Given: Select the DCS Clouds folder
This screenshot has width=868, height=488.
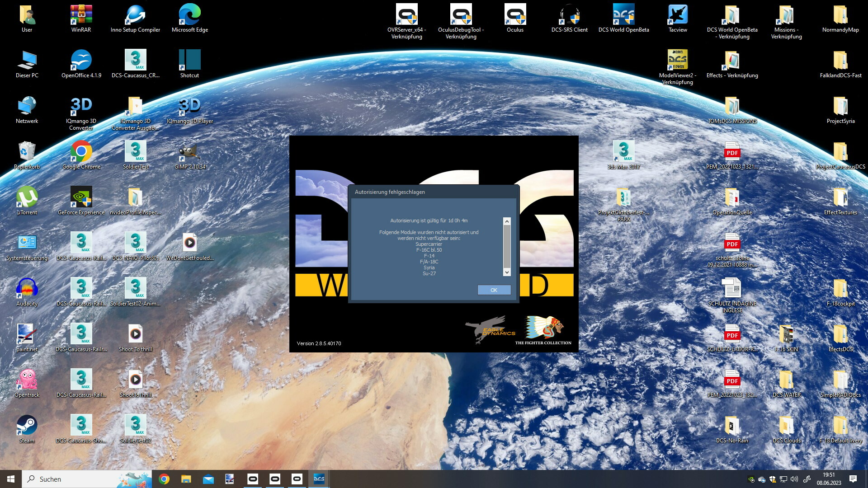Looking at the screenshot, I should tap(787, 429).
